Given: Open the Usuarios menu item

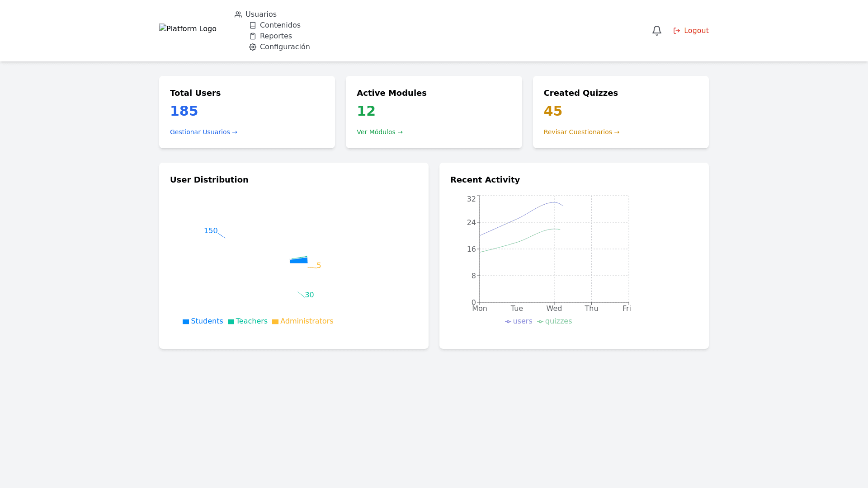Looking at the screenshot, I should [261, 14].
